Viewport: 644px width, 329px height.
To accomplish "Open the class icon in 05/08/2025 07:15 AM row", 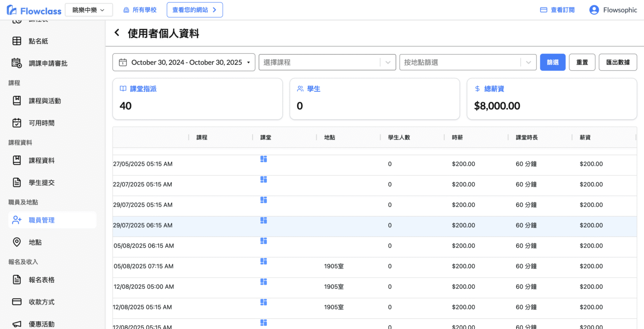I will [263, 261].
